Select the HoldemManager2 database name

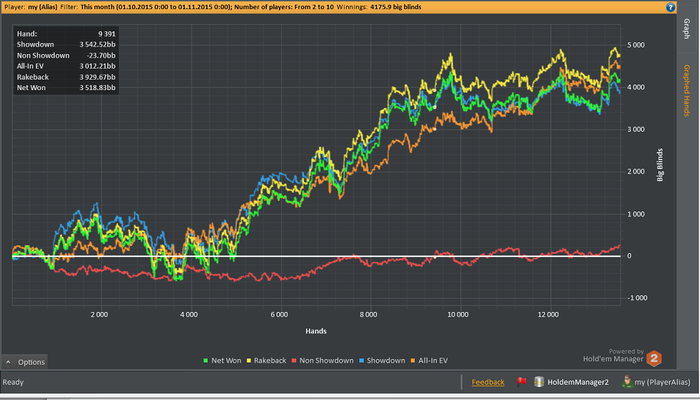pyautogui.click(x=578, y=382)
